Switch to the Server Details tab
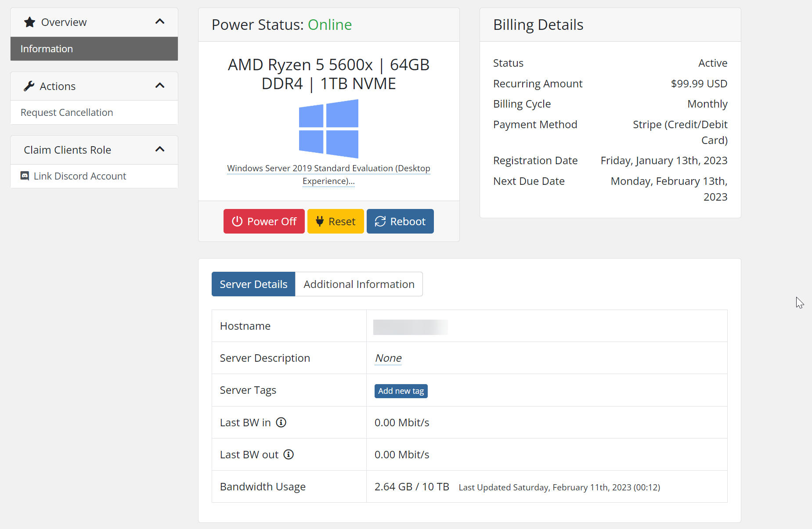Screen dimensions: 812x529 tap(253, 284)
